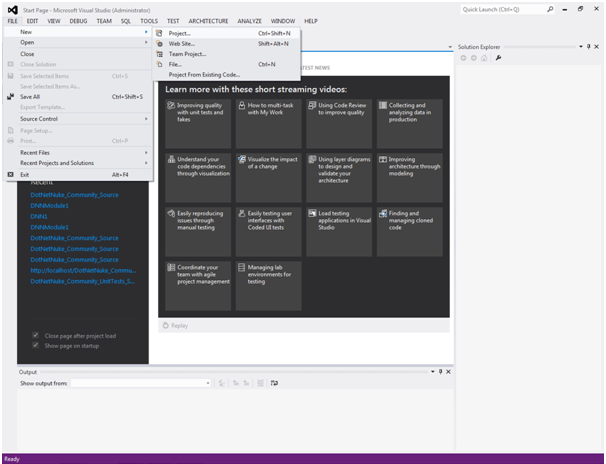Click Solution Explorer Properties wrench icon

[498, 58]
